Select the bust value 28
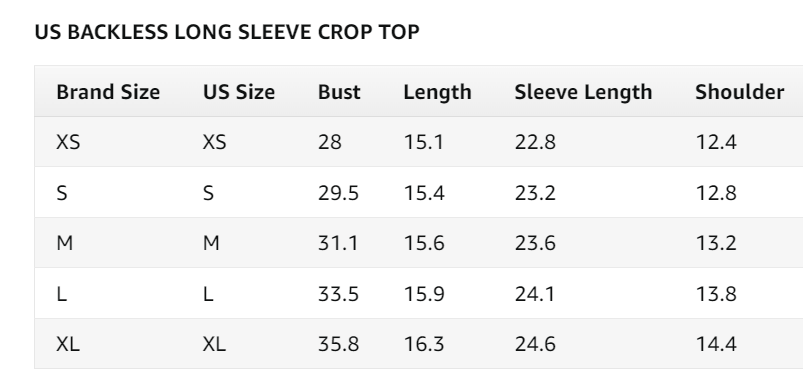 (x=329, y=142)
